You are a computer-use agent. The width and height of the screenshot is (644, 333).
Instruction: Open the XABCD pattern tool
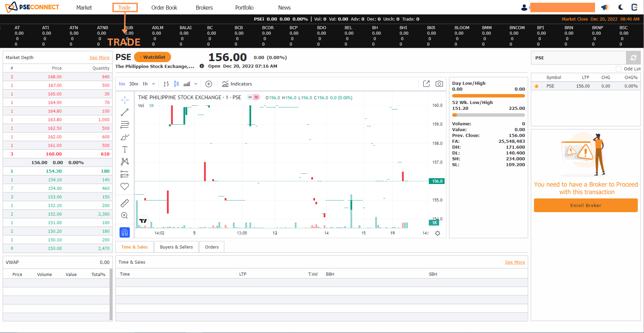(124, 161)
